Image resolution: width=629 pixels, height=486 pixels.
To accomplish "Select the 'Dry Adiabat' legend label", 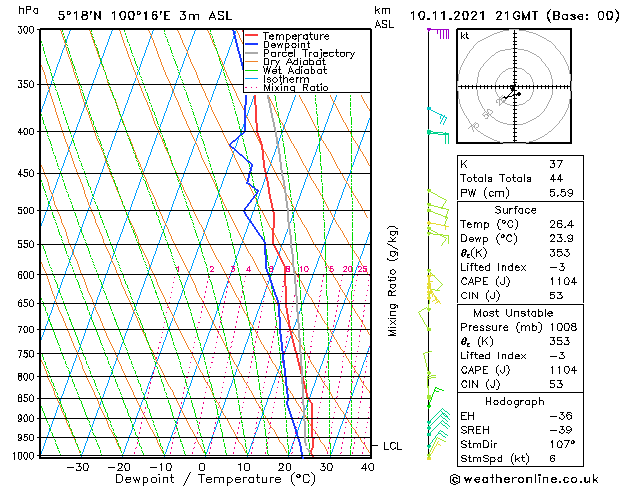I will point(294,62).
